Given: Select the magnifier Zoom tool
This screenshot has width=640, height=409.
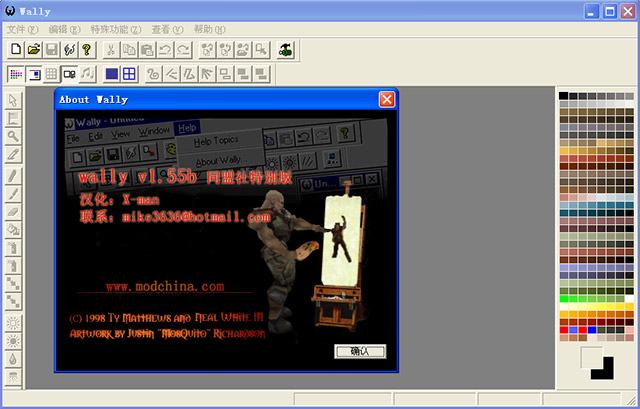Looking at the screenshot, I should (14, 136).
